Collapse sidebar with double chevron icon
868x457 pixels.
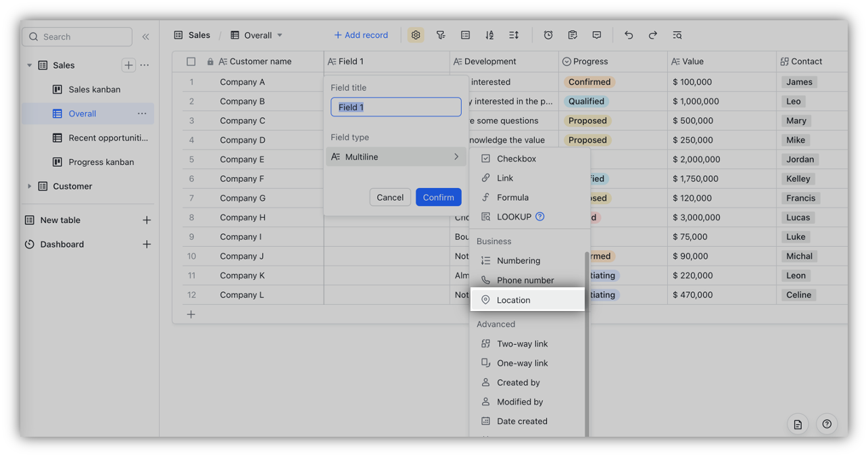145,37
